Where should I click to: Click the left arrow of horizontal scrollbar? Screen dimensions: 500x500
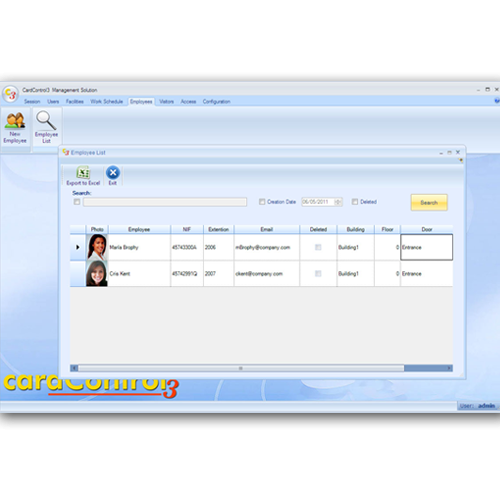point(74,368)
